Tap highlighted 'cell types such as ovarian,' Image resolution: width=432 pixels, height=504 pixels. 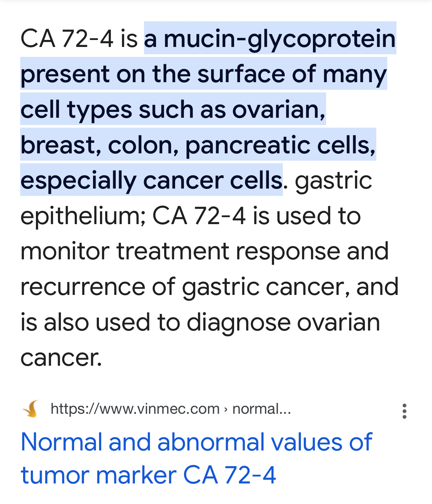tap(173, 109)
